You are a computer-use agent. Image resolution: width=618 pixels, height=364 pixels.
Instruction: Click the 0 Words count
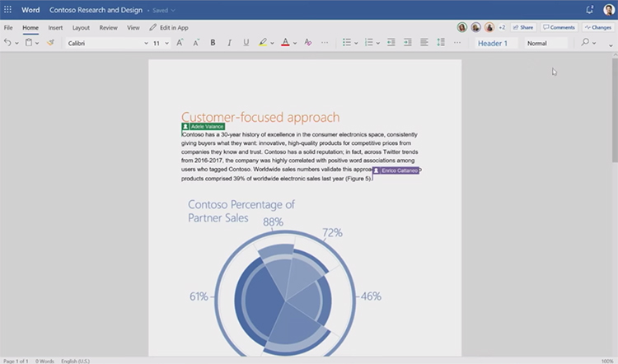point(44,361)
